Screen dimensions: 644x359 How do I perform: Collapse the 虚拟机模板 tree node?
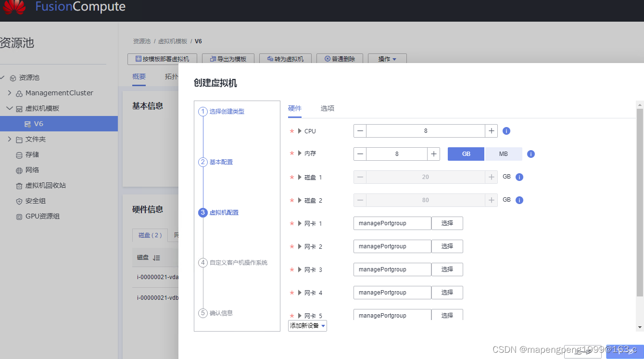pyautogui.click(x=10, y=108)
